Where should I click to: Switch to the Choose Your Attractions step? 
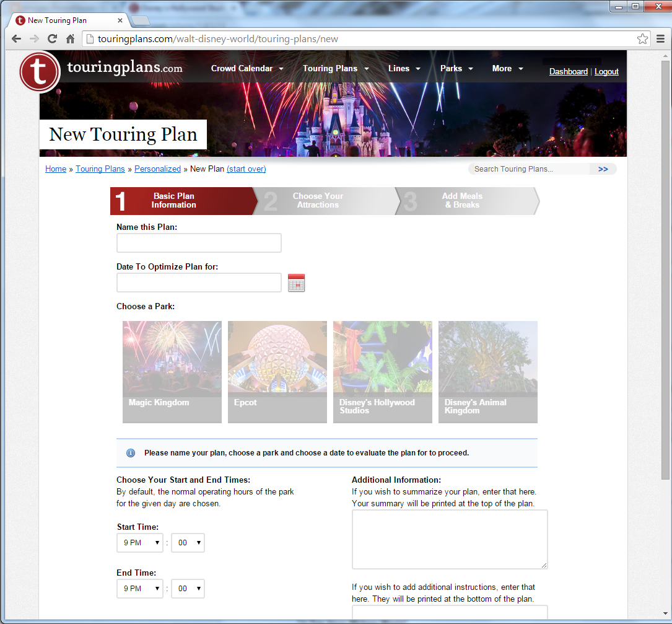(x=318, y=201)
